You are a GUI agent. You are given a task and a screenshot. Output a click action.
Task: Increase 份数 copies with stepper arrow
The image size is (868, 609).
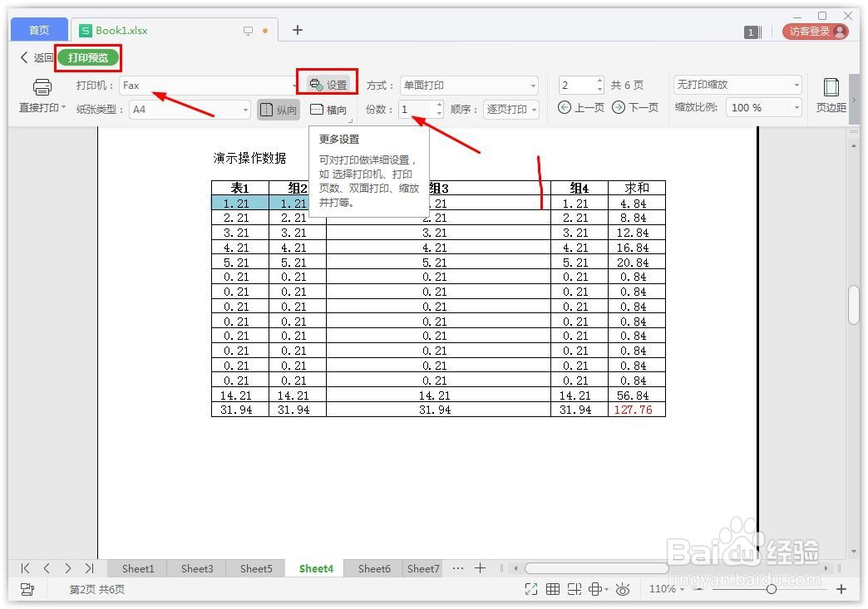(x=438, y=105)
